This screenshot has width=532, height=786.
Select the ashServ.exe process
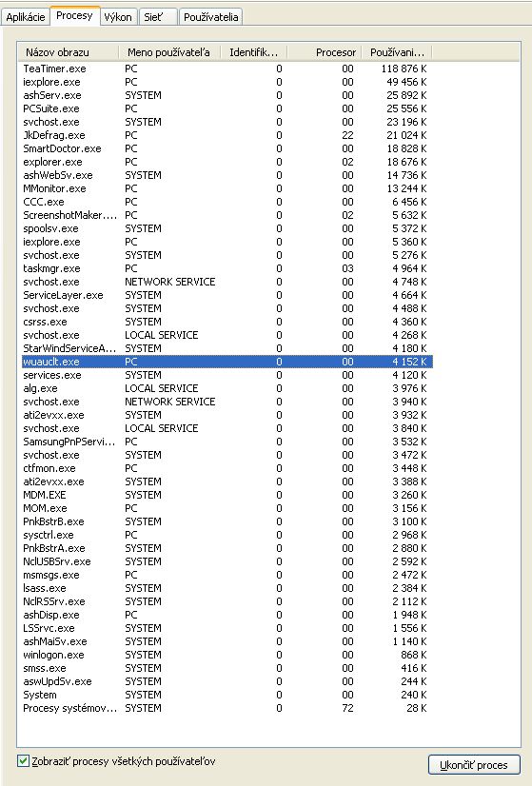tap(227, 95)
